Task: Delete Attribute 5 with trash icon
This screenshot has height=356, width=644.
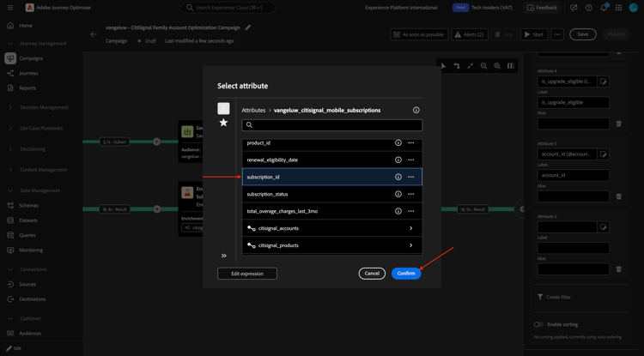Action: [x=619, y=196]
